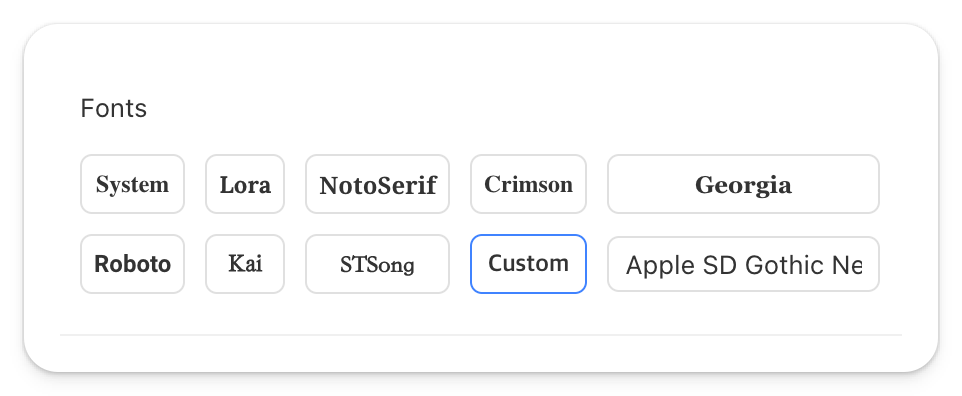Enable the Kai Chinese typeface
962x396 pixels.
[245, 264]
